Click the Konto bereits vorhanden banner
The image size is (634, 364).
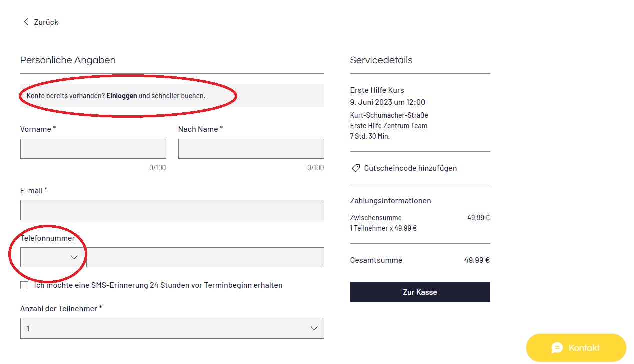pos(172,96)
